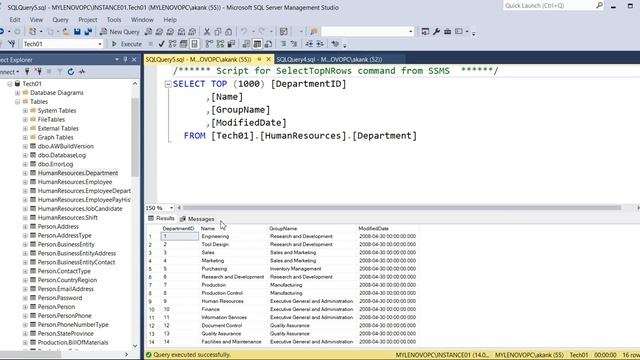Click the New Query button
The height and width of the screenshot is (360, 640).
pos(120,31)
